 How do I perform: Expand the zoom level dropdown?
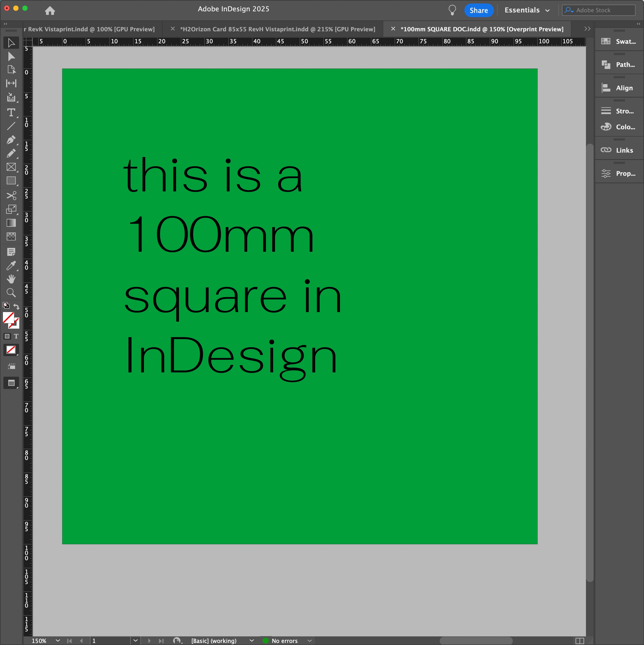point(58,641)
